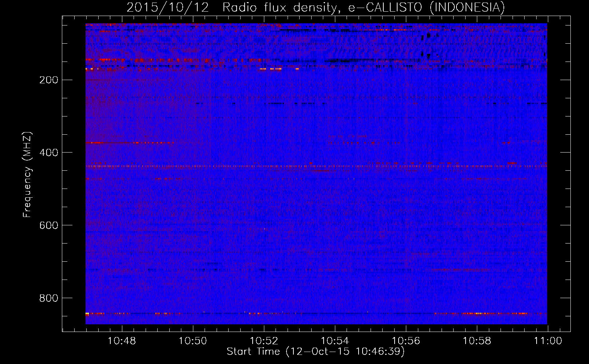
Task: Click the 10:50 time tick label
Action: pos(193,341)
